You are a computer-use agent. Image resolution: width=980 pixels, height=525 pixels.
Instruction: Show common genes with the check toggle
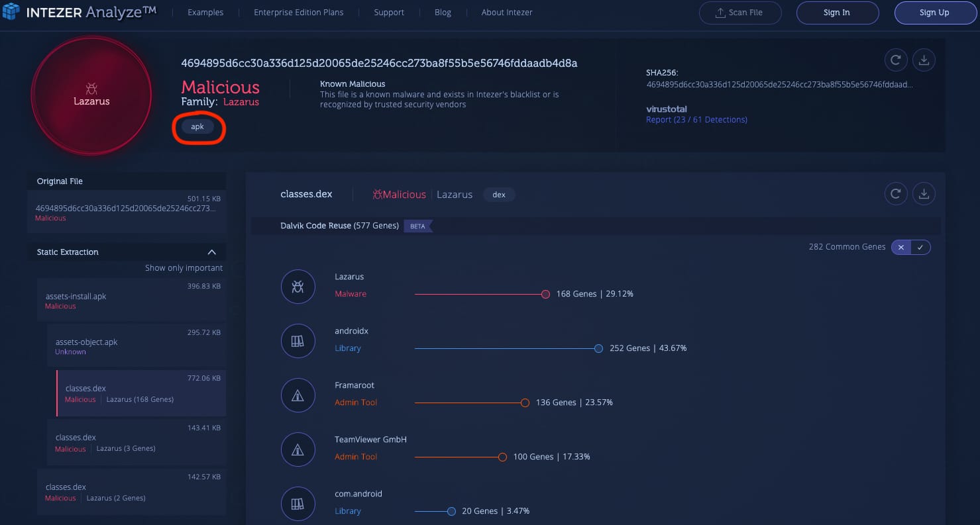(x=921, y=247)
